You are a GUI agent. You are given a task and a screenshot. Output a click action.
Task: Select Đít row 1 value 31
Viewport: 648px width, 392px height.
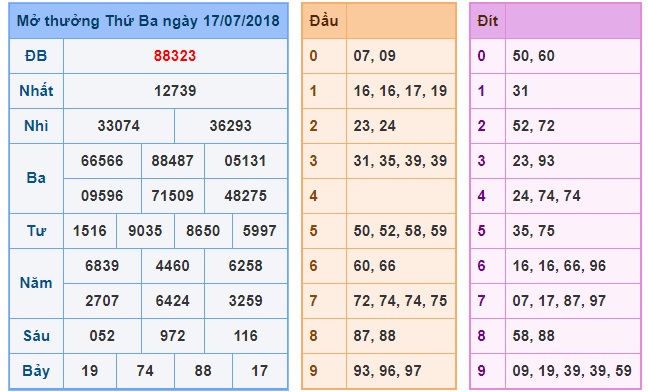click(520, 91)
